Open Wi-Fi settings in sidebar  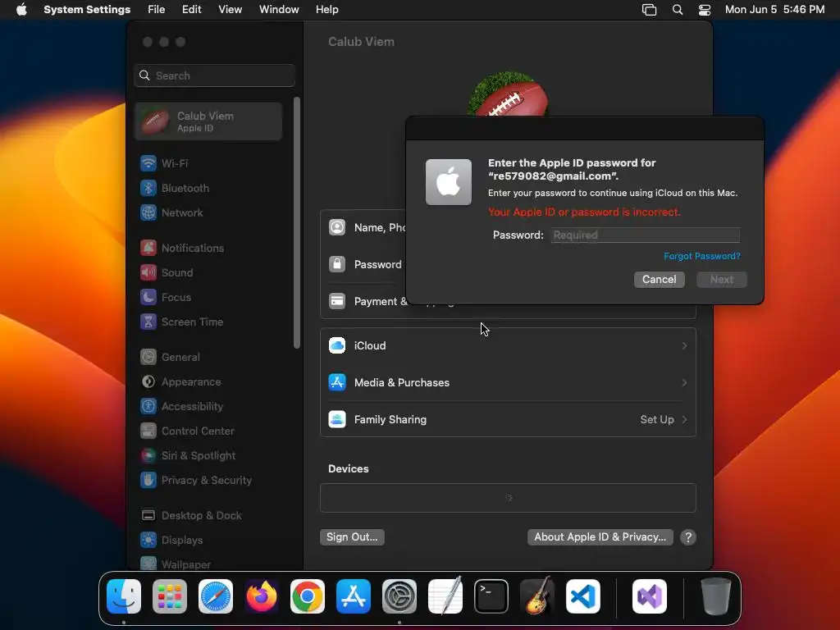(x=164, y=163)
